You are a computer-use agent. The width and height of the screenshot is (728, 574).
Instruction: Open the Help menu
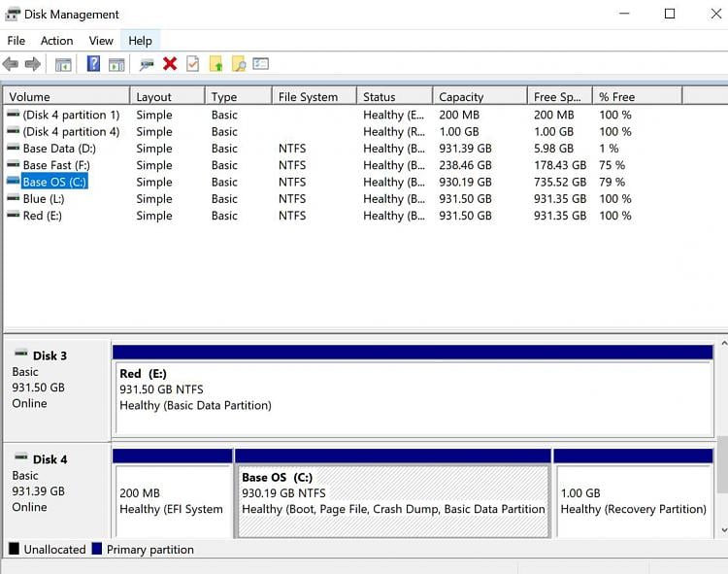click(x=140, y=41)
